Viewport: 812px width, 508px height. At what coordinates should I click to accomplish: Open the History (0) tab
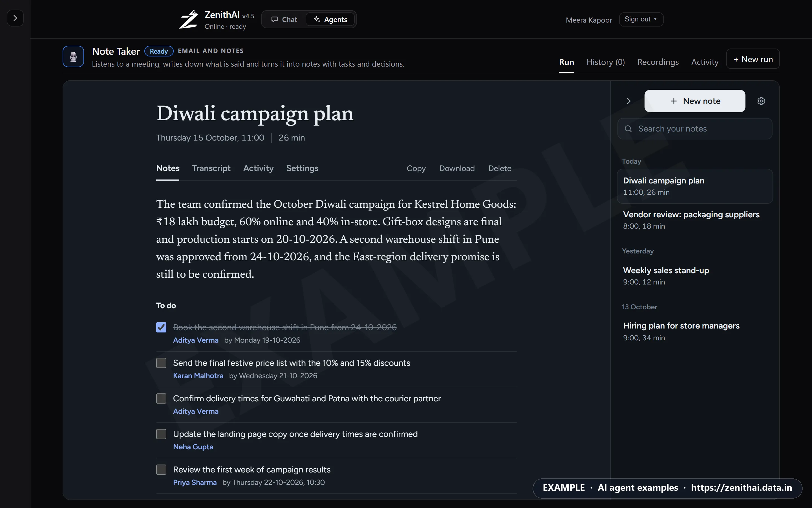606,62
